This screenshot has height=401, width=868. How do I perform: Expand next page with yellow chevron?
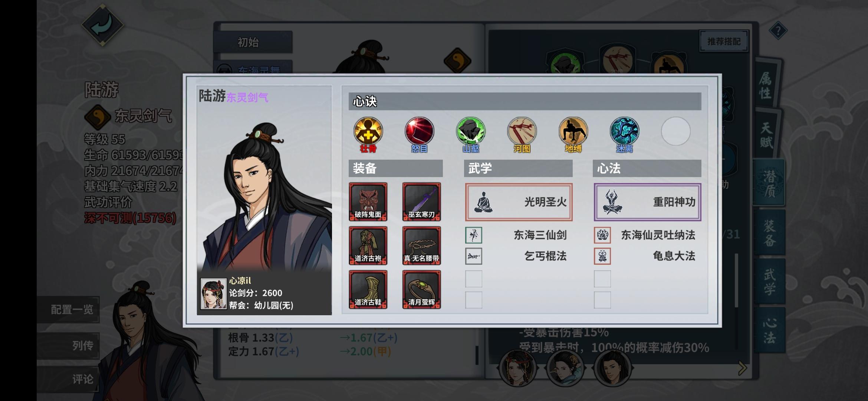click(x=742, y=368)
